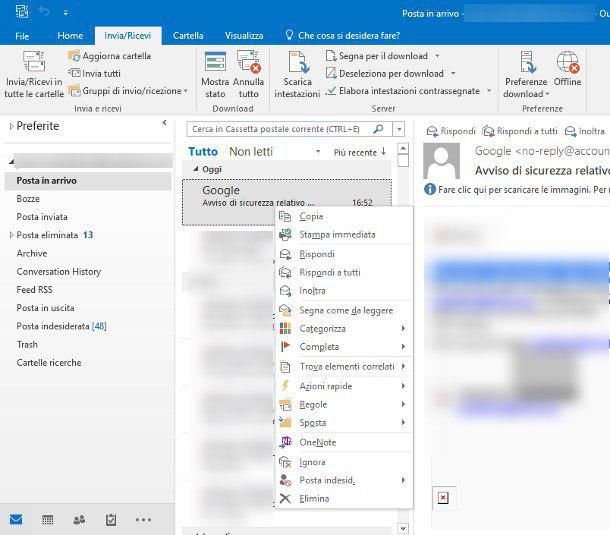Toggle Offline mode globe icon
The height and width of the screenshot is (535, 610).
(x=568, y=62)
